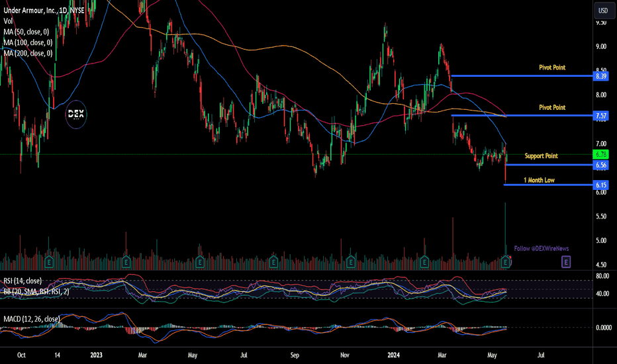617x364 pixels.
Task: Select the MA (100, close, 0) legend
Action: coord(28,42)
